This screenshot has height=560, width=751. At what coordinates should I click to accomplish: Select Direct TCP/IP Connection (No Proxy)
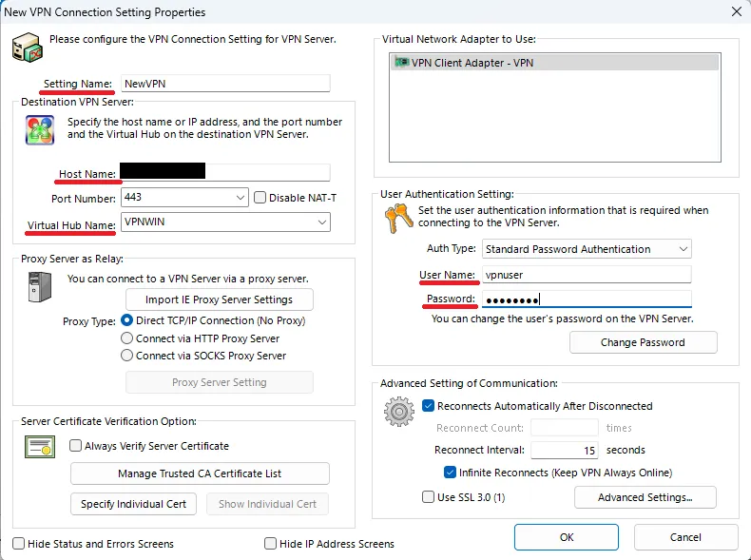point(126,320)
